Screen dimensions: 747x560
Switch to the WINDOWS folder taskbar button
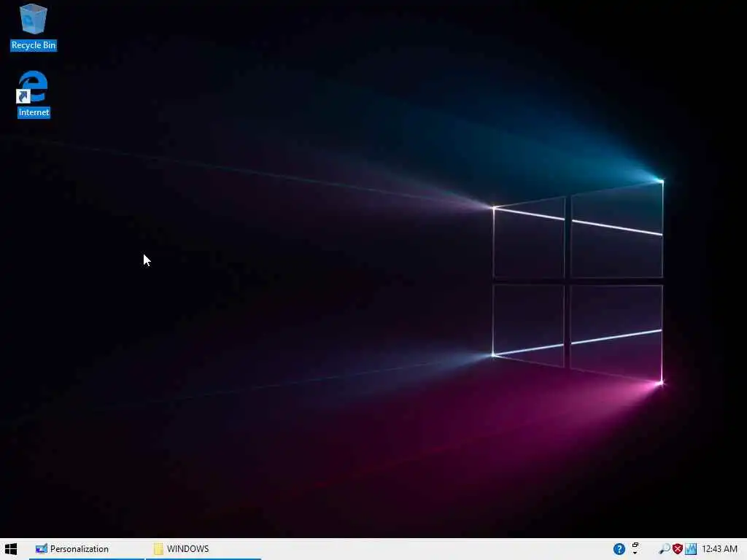(203, 549)
